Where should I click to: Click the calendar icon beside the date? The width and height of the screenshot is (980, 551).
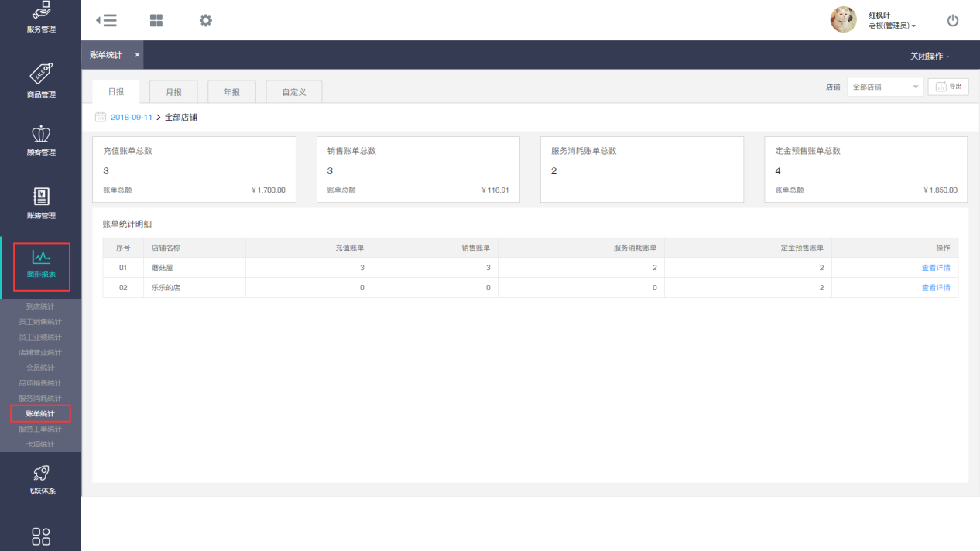[x=100, y=117]
